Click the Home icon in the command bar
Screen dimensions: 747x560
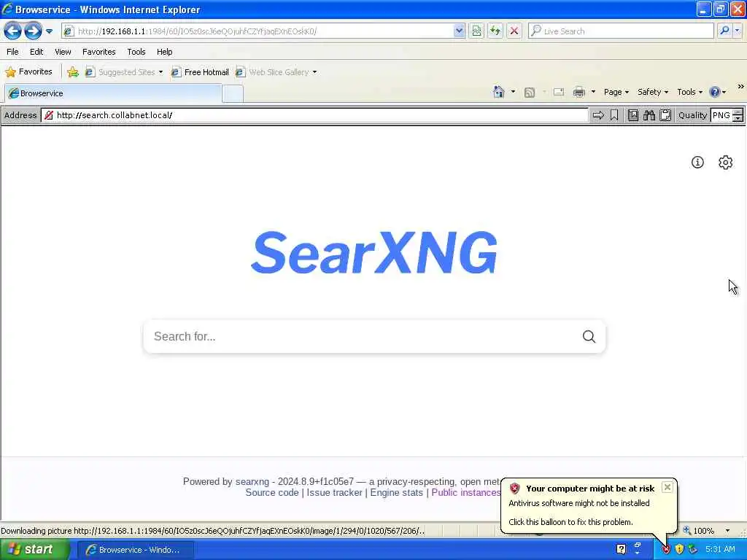coord(498,91)
